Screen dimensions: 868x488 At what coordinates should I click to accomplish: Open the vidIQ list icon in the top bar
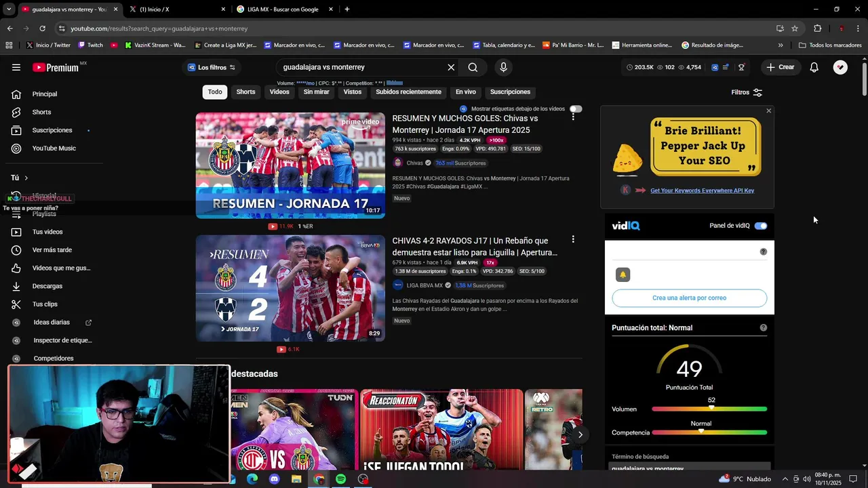point(726,67)
